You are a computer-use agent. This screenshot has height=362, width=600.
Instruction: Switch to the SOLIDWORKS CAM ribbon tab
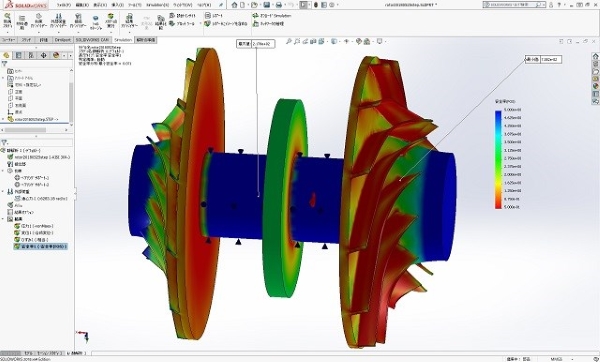(92, 40)
